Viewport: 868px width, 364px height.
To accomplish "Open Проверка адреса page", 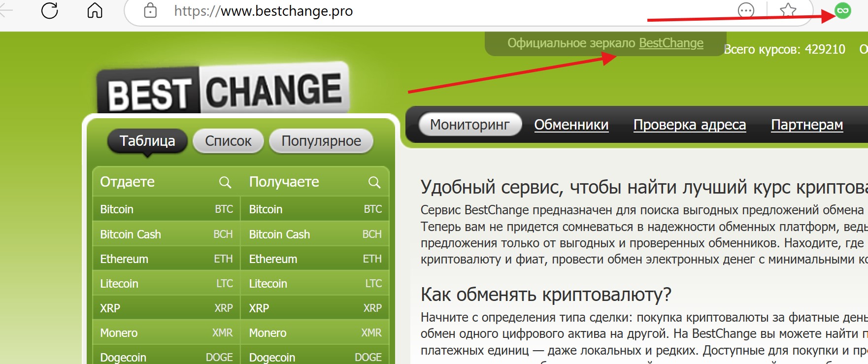I will [x=690, y=125].
